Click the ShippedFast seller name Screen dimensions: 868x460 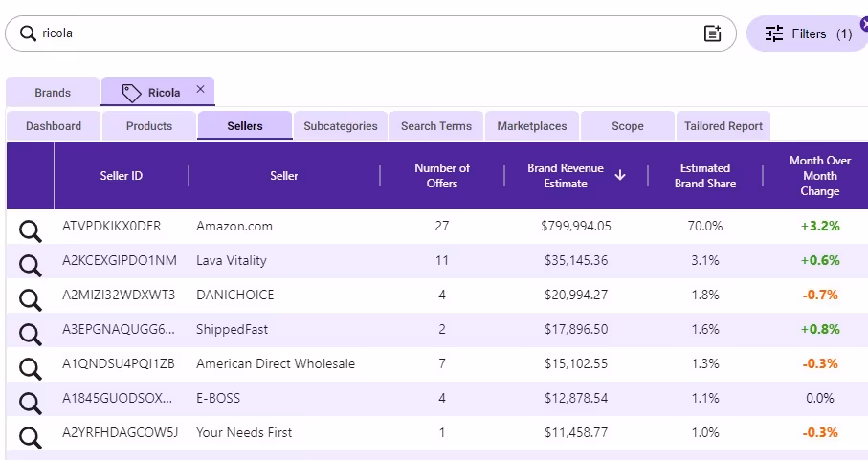tap(232, 330)
